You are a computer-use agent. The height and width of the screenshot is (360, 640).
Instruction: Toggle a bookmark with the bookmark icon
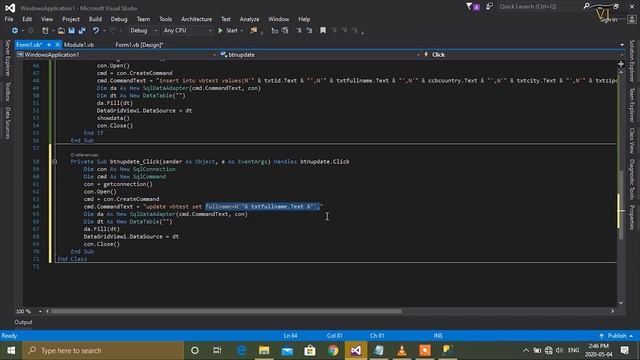[x=323, y=31]
